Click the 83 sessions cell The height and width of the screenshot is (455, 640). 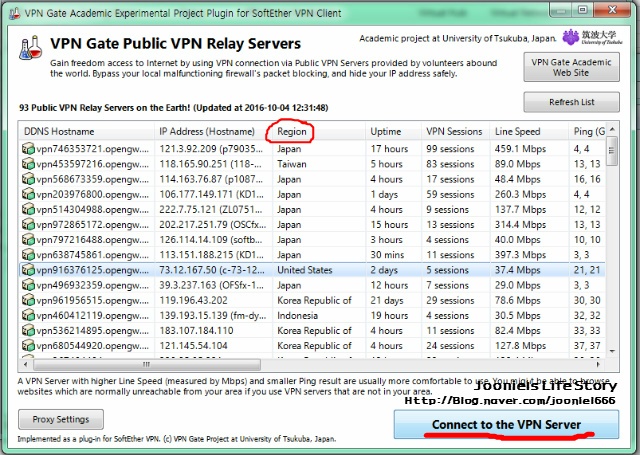[x=450, y=164]
